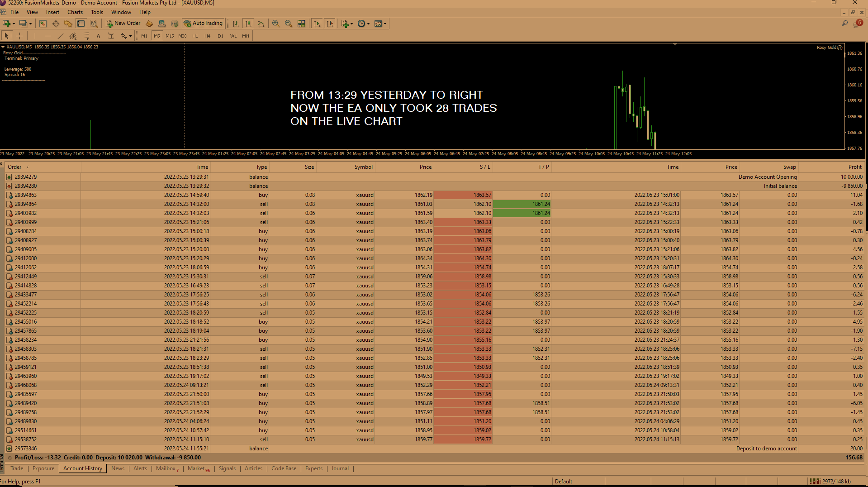Screen dimensions: 868x487
Task: Expand the profiles dropdown arrow
Action: click(x=30, y=24)
